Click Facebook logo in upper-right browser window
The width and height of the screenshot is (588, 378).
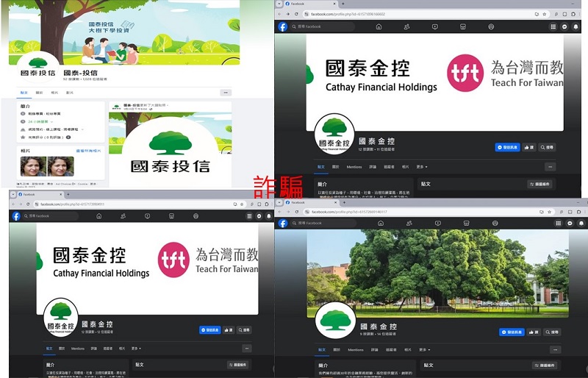click(x=283, y=26)
